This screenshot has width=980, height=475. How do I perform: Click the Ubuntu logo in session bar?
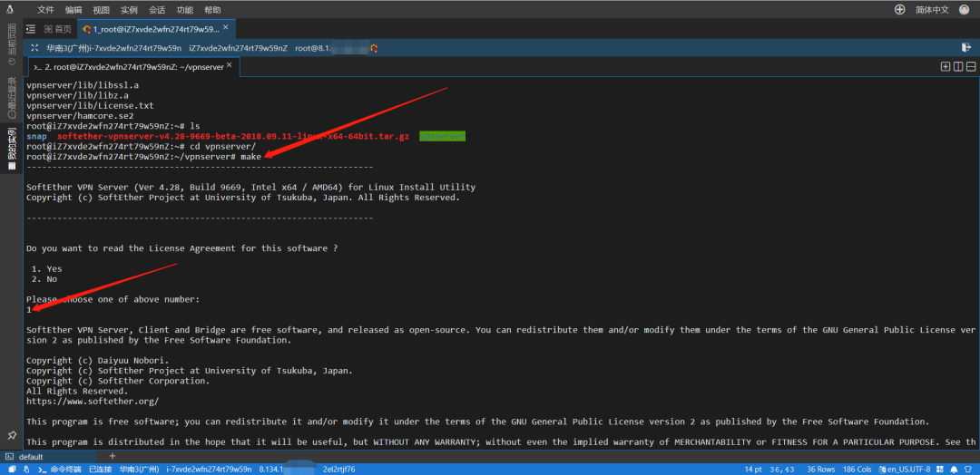[374, 48]
